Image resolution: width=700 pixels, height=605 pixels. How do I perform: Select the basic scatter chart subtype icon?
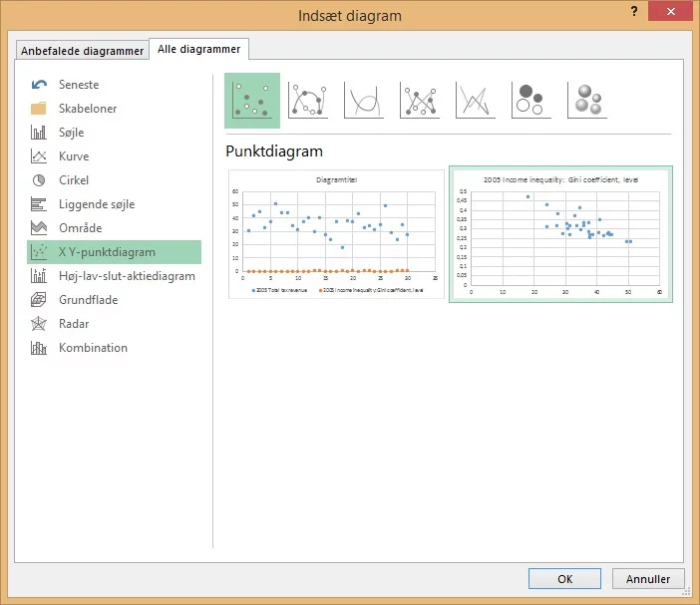[252, 101]
